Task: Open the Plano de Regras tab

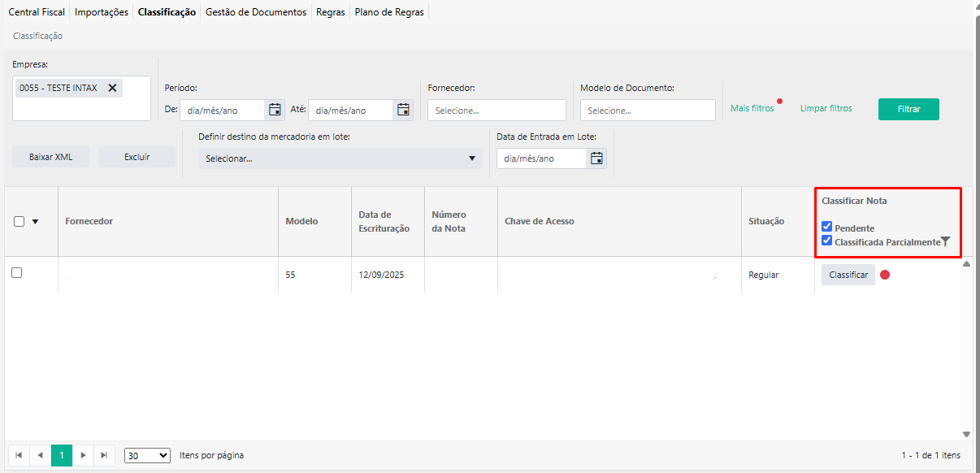Action: [x=389, y=12]
